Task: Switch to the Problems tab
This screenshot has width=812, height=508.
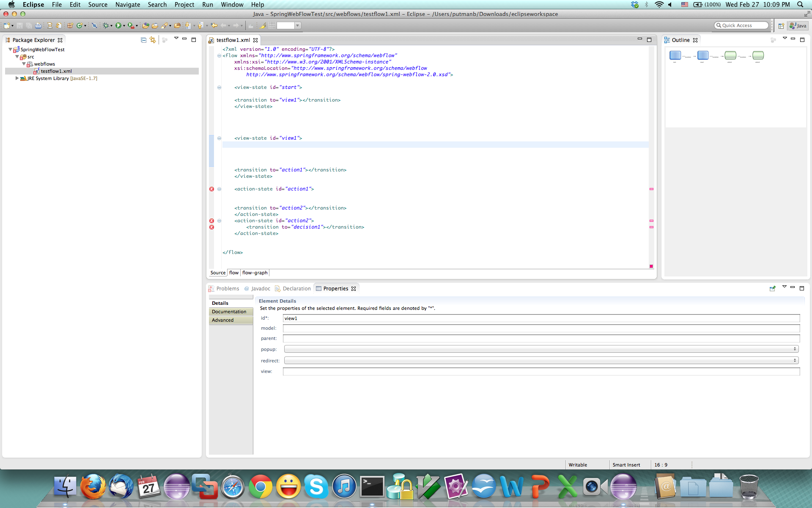Action: point(224,289)
